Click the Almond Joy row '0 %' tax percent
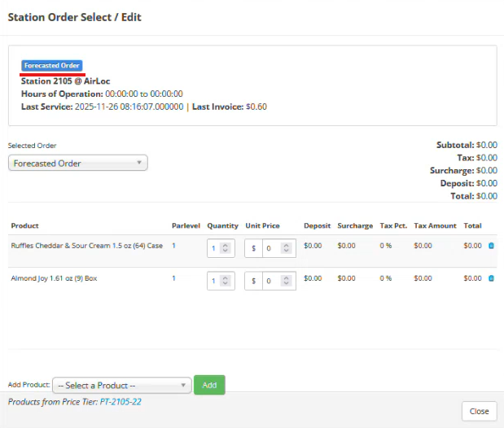 click(386, 278)
